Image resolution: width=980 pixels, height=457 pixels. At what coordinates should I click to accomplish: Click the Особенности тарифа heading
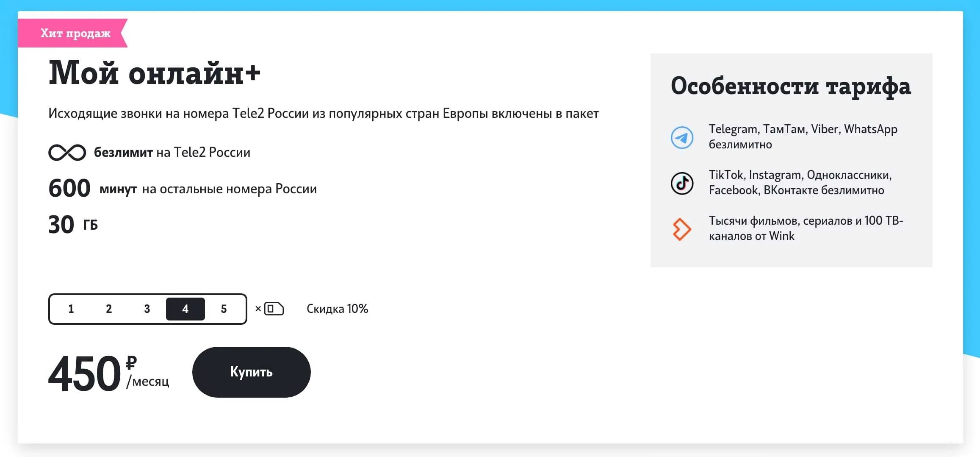(791, 86)
